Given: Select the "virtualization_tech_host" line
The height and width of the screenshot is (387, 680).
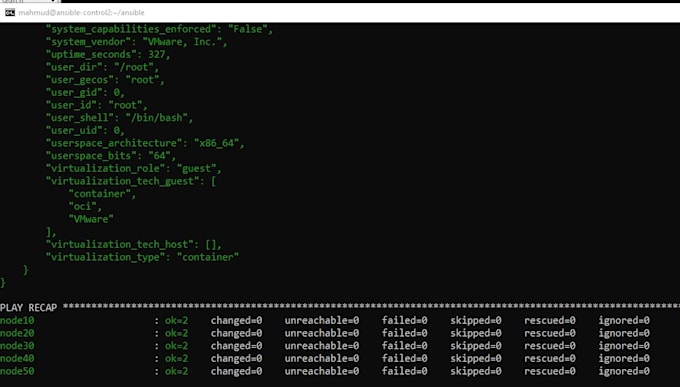Looking at the screenshot, I should point(134,244).
